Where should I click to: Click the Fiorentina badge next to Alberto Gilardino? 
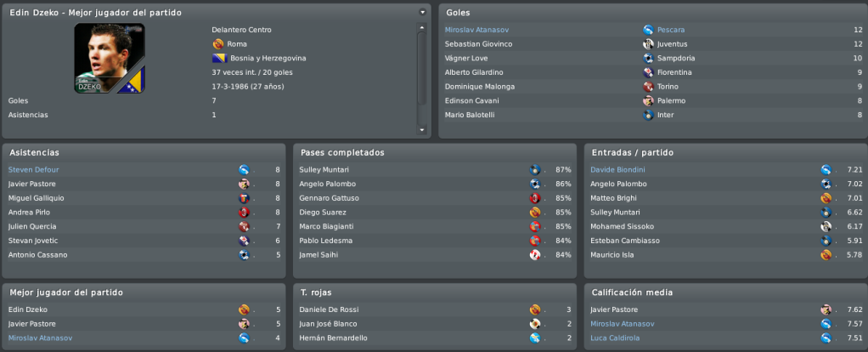tap(648, 72)
